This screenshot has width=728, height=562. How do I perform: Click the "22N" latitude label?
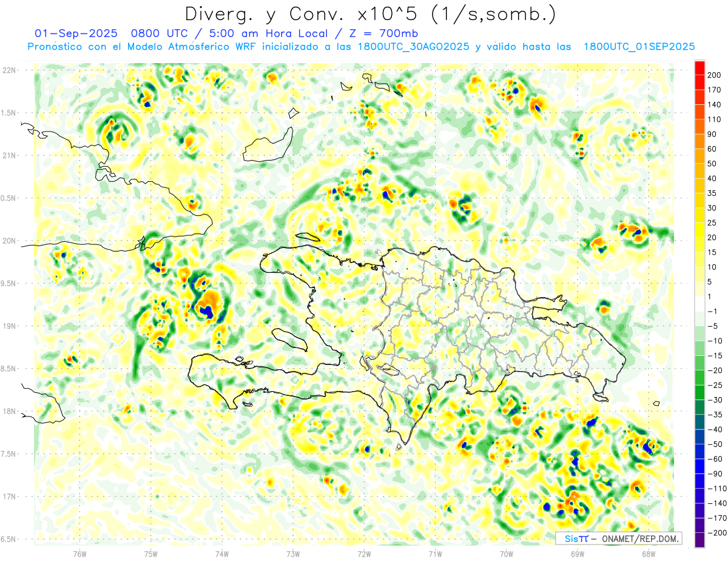tap(10, 70)
